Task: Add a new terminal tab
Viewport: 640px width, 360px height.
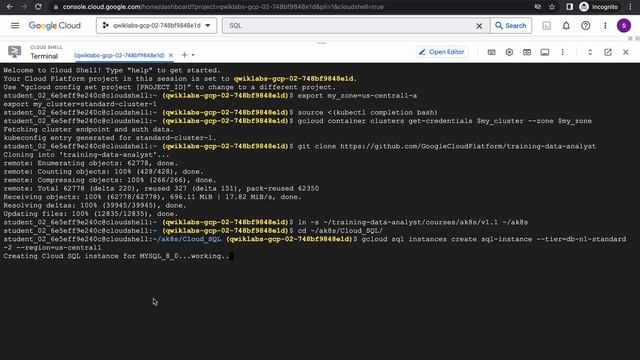Action: (x=184, y=55)
